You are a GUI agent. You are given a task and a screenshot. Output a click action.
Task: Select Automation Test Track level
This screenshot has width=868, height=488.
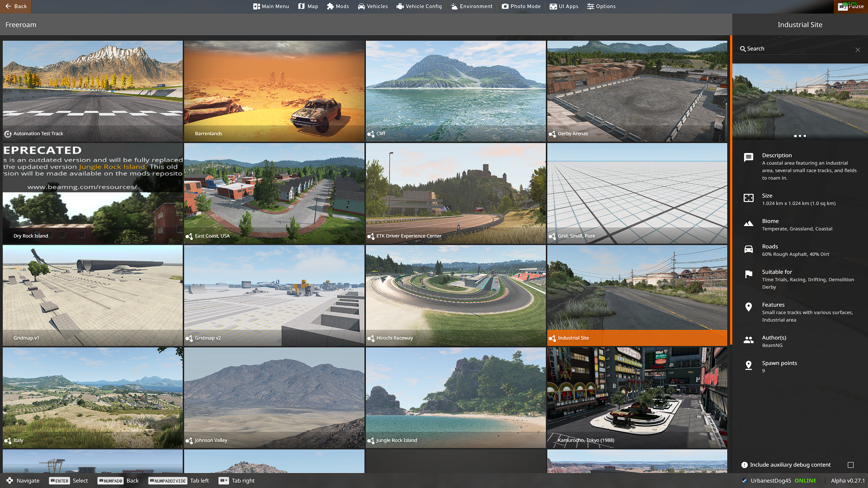point(93,91)
